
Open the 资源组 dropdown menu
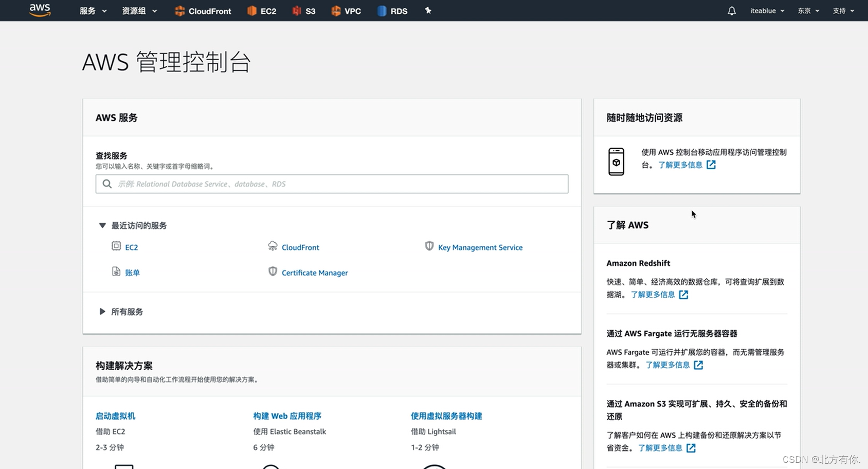tap(139, 11)
